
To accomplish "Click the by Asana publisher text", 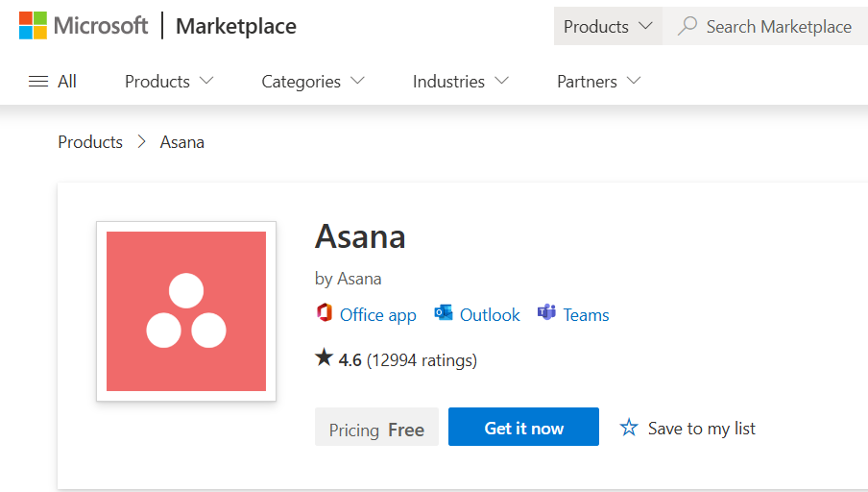I will (x=349, y=278).
